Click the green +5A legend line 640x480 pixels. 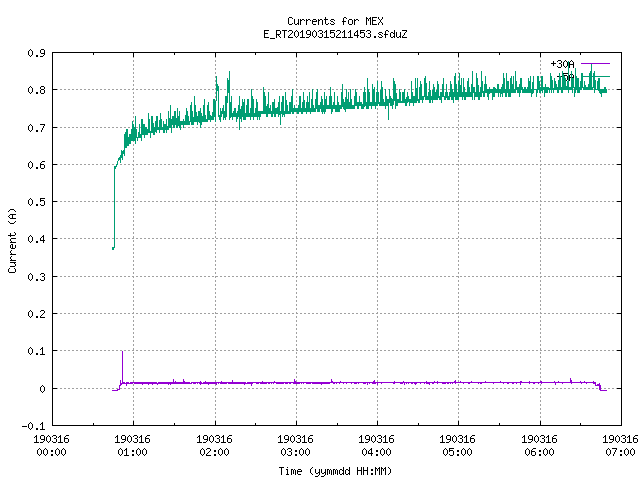[x=595, y=76]
